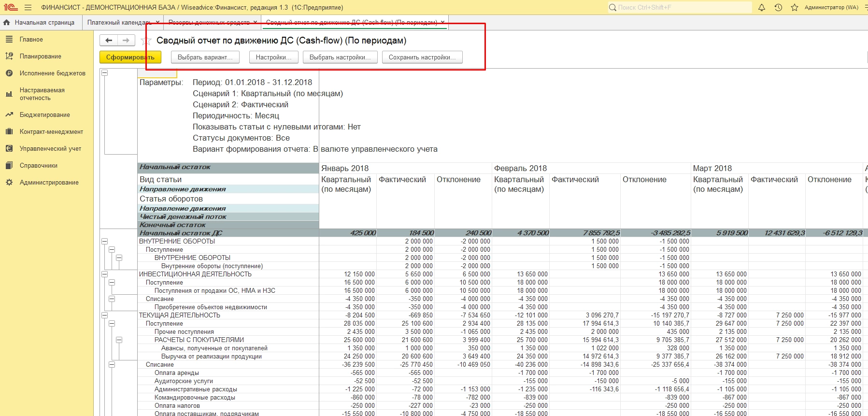Collapse the report parameters header group
Viewport: 868px width, 416px height.
click(x=104, y=73)
